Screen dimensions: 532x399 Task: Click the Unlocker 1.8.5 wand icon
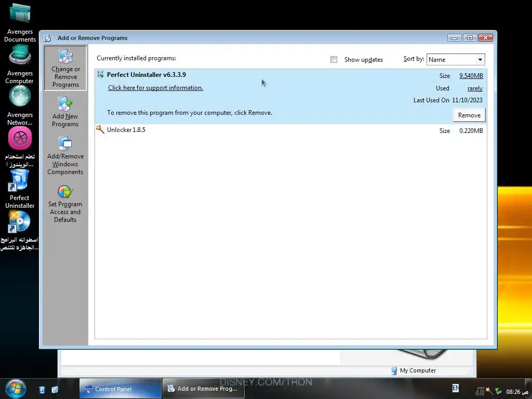coord(100,129)
